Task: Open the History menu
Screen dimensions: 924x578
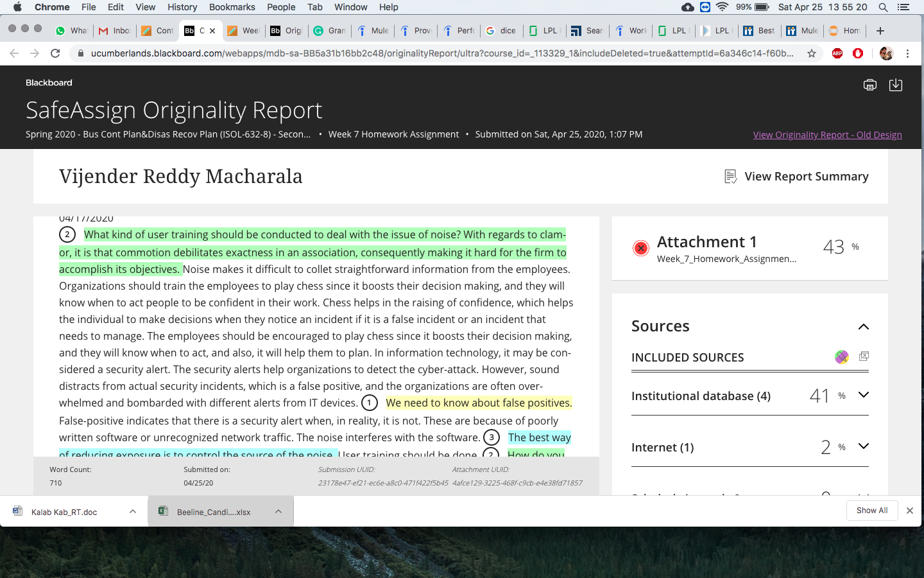Action: [x=182, y=7]
